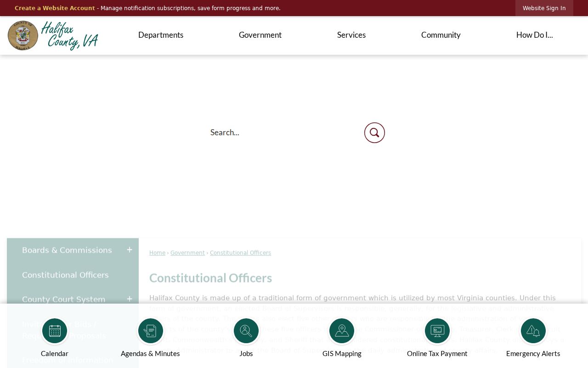
Task: Click the search magnifier button
Action: pos(374,132)
